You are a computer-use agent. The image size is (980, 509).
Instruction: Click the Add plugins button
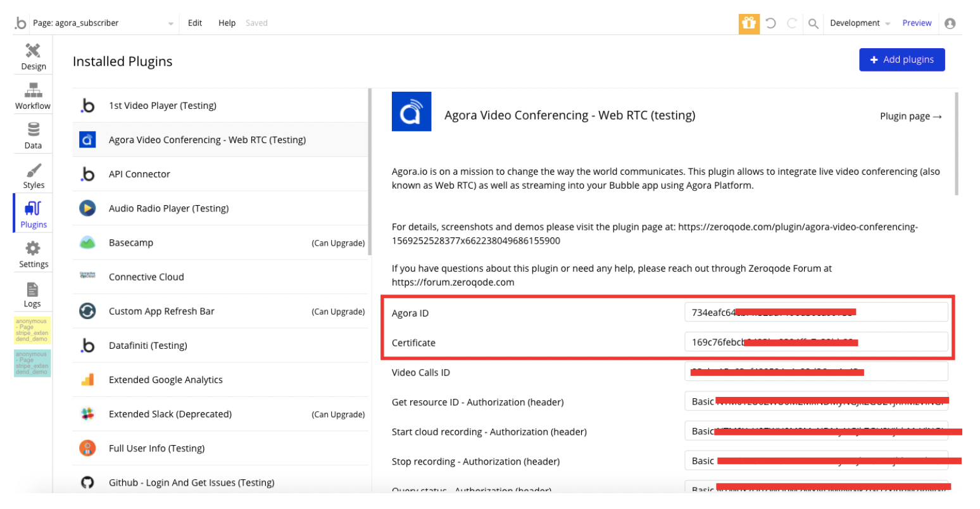click(x=901, y=60)
